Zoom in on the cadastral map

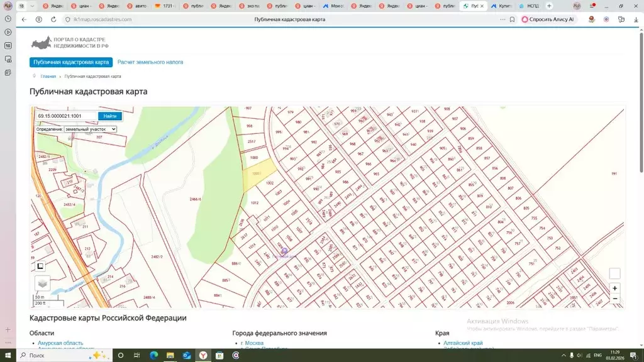click(614, 288)
